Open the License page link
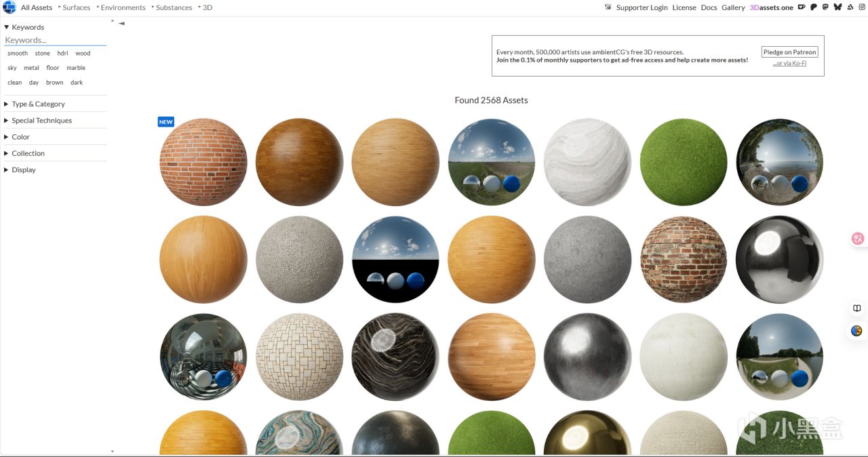 click(684, 7)
